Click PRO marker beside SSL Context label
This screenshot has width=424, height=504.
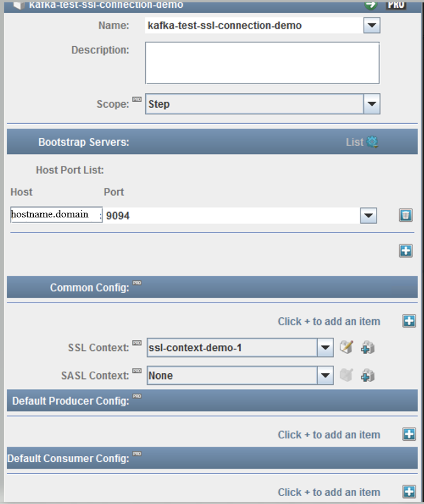137,343
